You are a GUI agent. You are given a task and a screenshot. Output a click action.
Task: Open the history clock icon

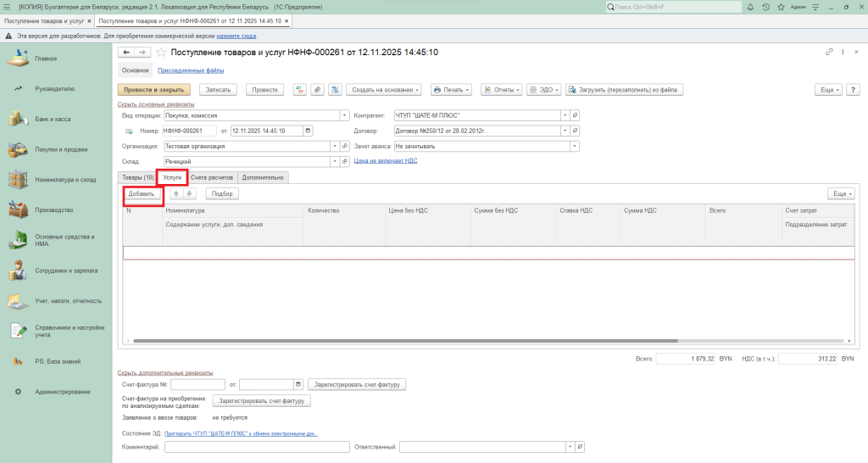point(765,7)
